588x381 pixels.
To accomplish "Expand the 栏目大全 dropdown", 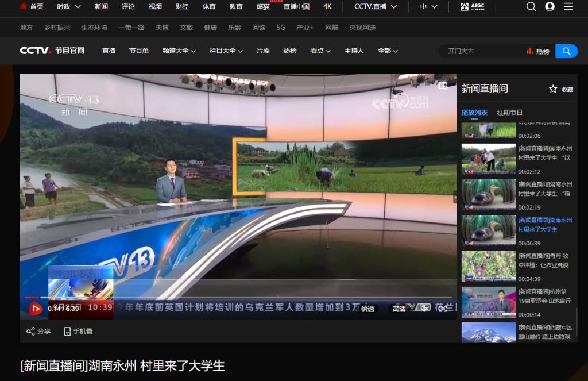I will pos(226,51).
